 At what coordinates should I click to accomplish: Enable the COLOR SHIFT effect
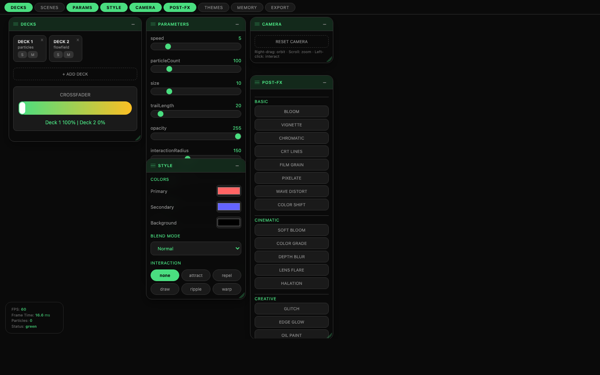click(292, 205)
